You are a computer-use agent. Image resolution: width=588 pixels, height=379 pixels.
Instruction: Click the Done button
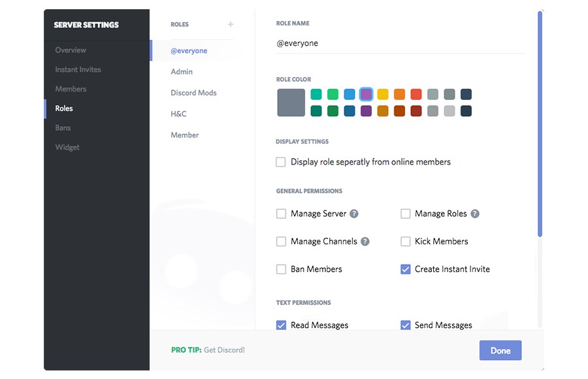coord(500,350)
